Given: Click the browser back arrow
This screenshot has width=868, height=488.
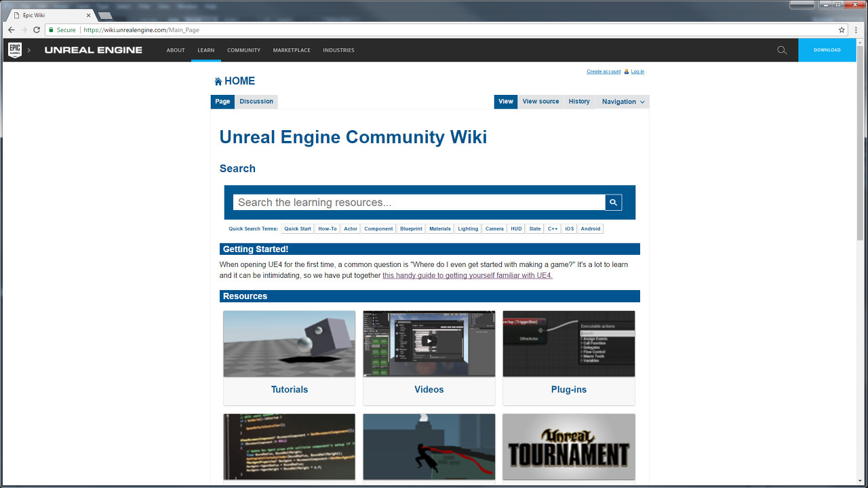Looking at the screenshot, I should pos(11,30).
